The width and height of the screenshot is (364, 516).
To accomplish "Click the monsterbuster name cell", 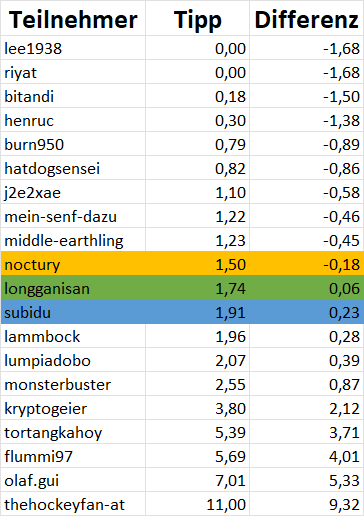I will click(x=73, y=384).
